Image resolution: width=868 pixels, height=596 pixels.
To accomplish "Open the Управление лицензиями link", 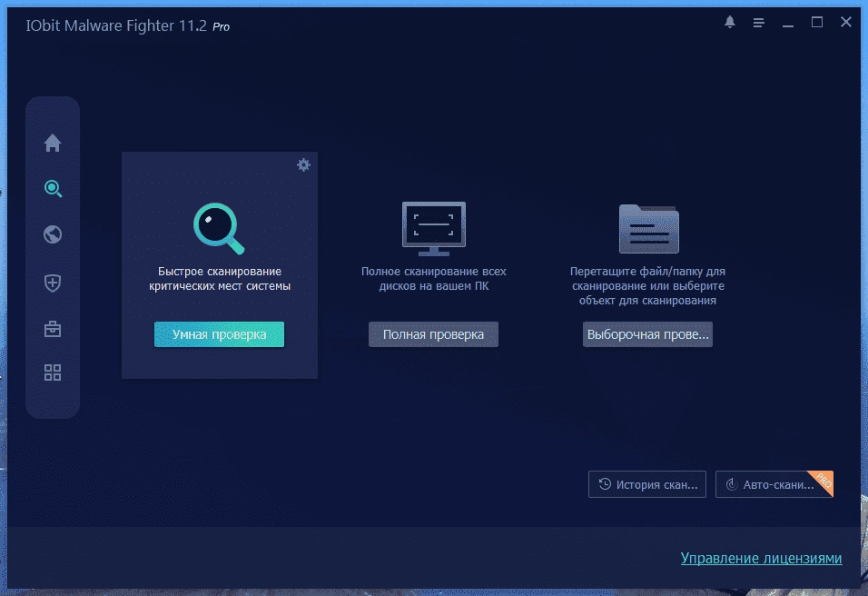I will [761, 558].
